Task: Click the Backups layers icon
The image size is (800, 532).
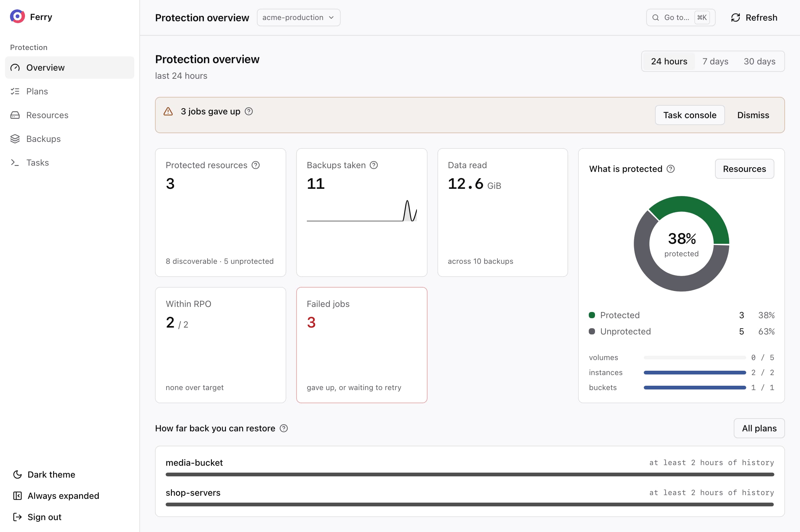Action: click(15, 139)
